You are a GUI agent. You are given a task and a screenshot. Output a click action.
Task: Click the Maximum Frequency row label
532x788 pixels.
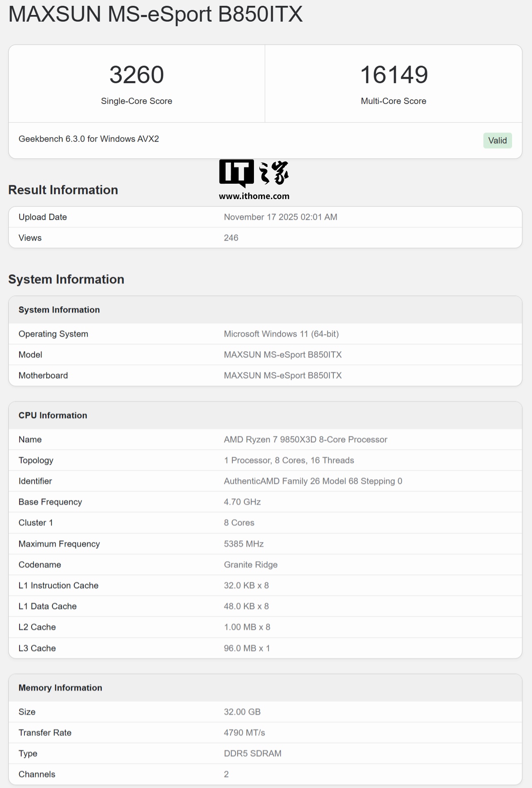pos(59,544)
